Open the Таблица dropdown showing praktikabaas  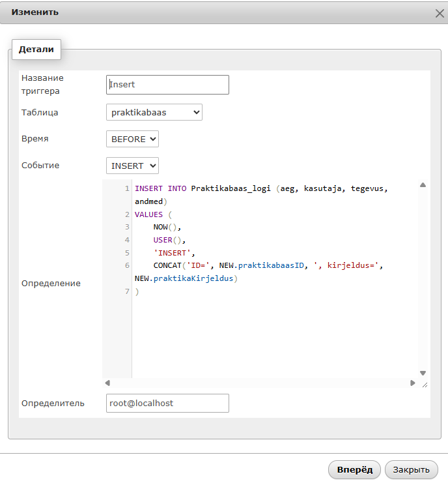[154, 112]
